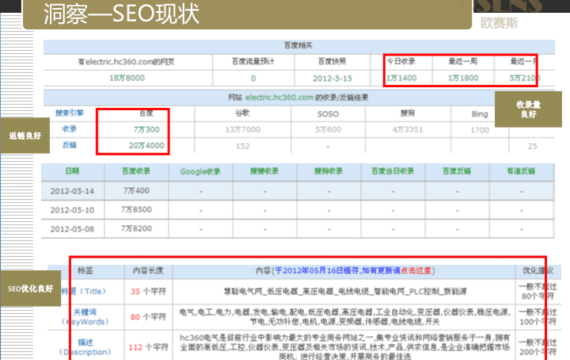
Task: Click the 谷歌 column header
Action: (x=242, y=113)
